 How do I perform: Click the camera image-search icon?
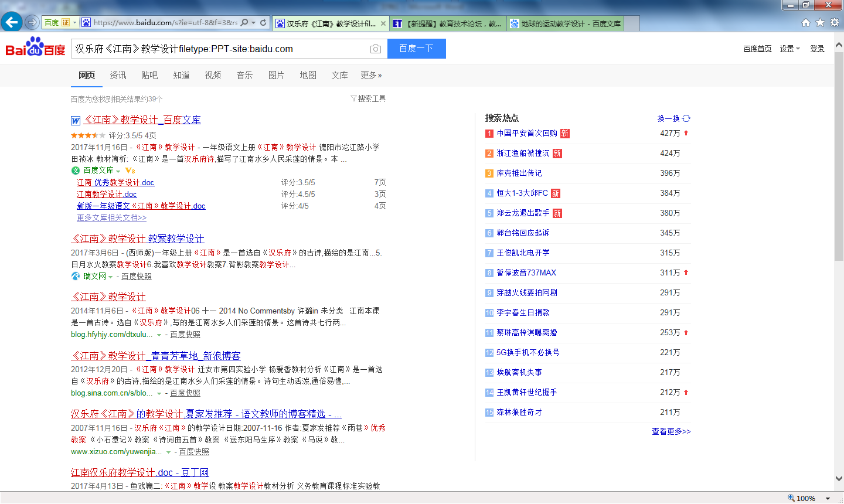376,49
